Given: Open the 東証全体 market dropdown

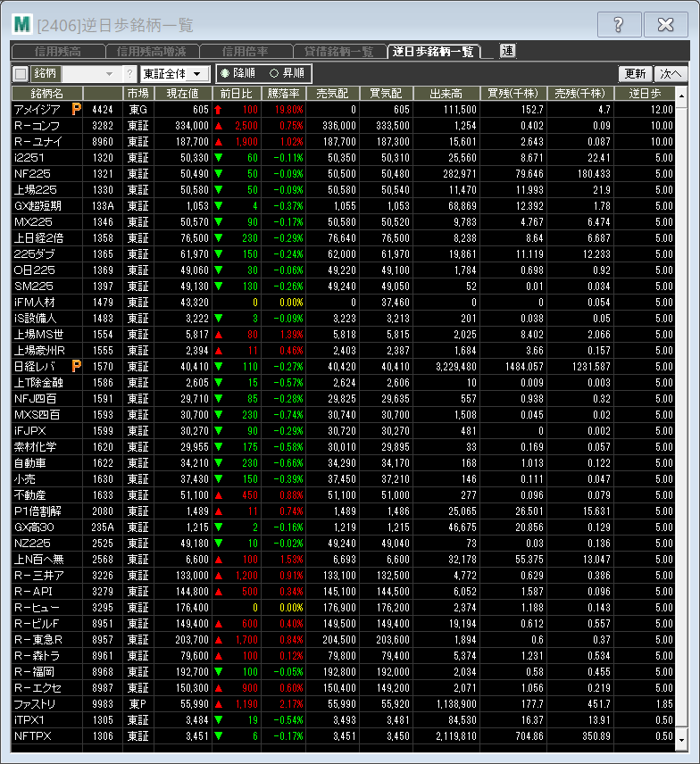Looking at the screenshot, I should [175, 74].
